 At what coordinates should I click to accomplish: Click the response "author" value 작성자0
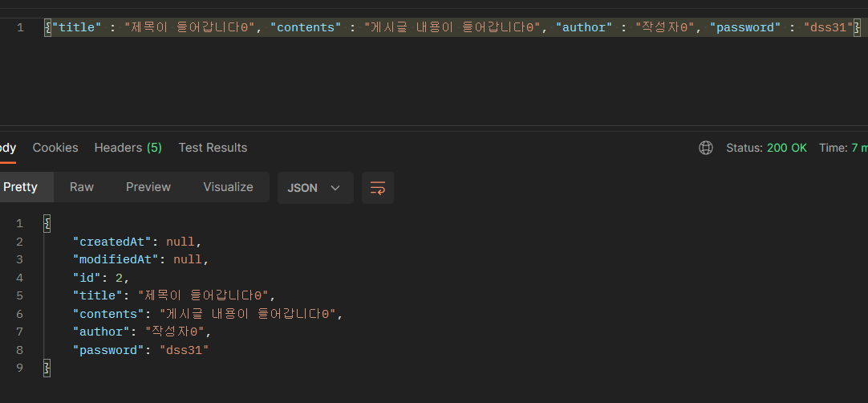(175, 332)
